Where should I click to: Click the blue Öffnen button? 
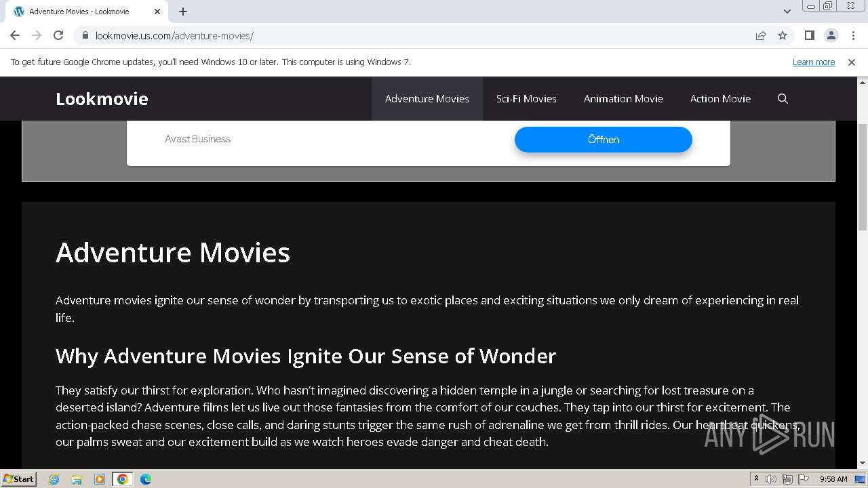[x=604, y=140]
